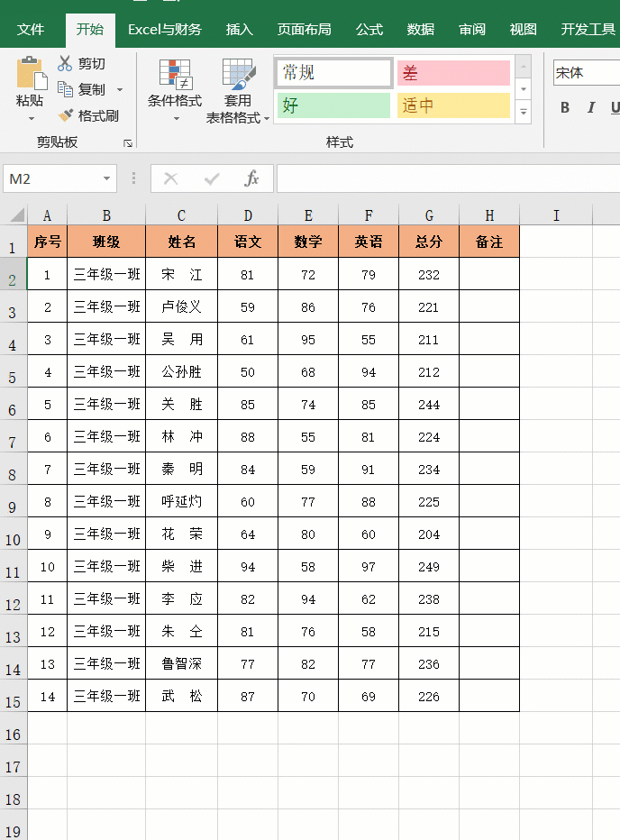
Task: Switch to the 开始 (Home) tab
Action: coord(90,30)
